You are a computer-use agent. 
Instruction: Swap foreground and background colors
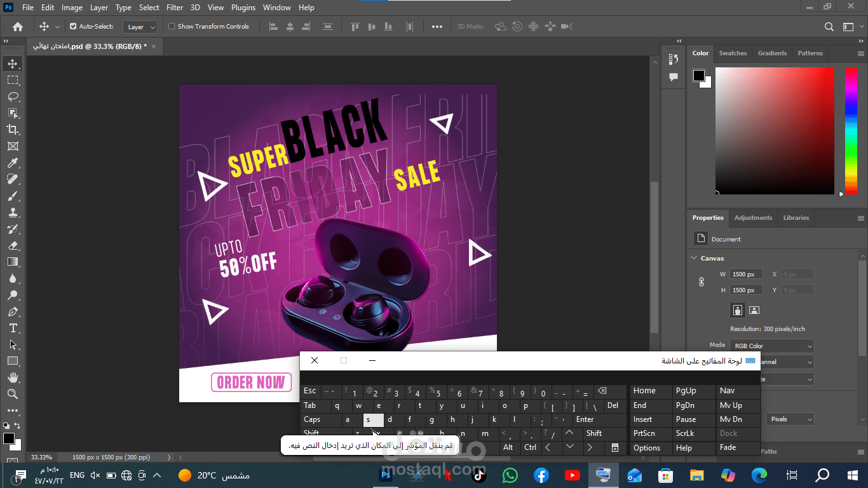point(18,425)
